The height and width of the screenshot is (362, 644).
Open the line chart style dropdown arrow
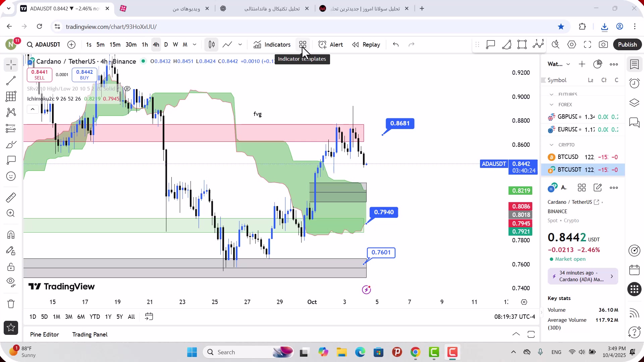click(240, 45)
